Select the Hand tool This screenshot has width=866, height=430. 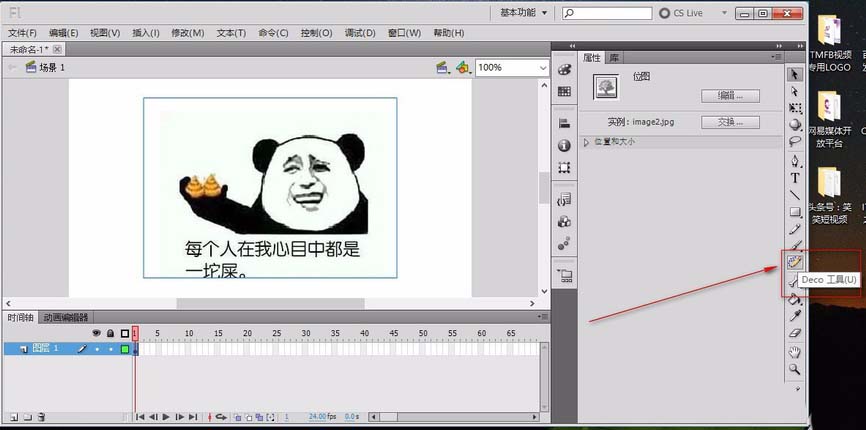[794, 352]
